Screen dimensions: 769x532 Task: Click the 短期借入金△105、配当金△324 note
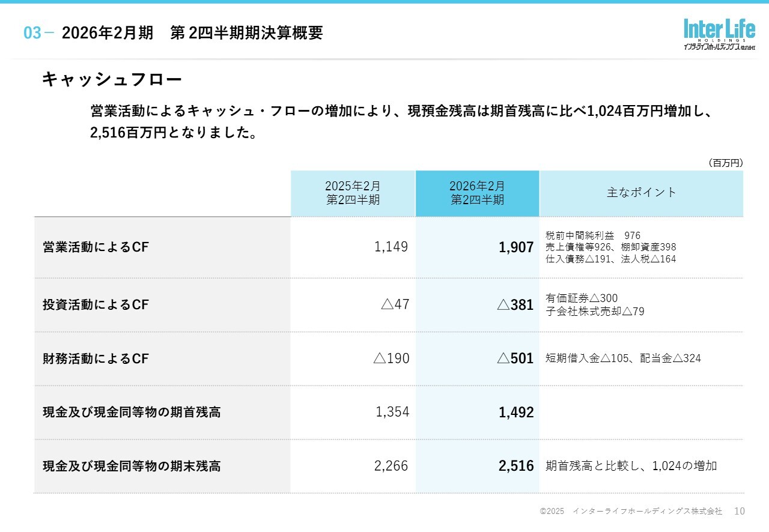[x=623, y=359]
